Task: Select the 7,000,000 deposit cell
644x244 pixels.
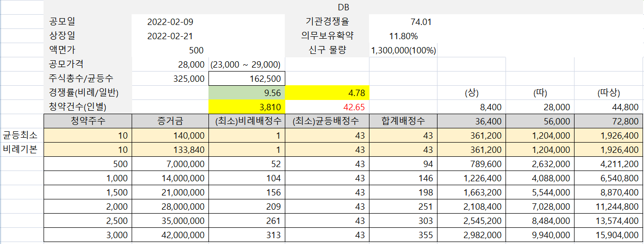Action: click(170, 164)
